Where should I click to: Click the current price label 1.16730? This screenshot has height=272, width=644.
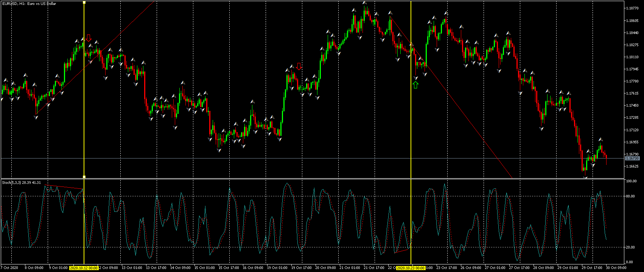pyautogui.click(x=632, y=159)
